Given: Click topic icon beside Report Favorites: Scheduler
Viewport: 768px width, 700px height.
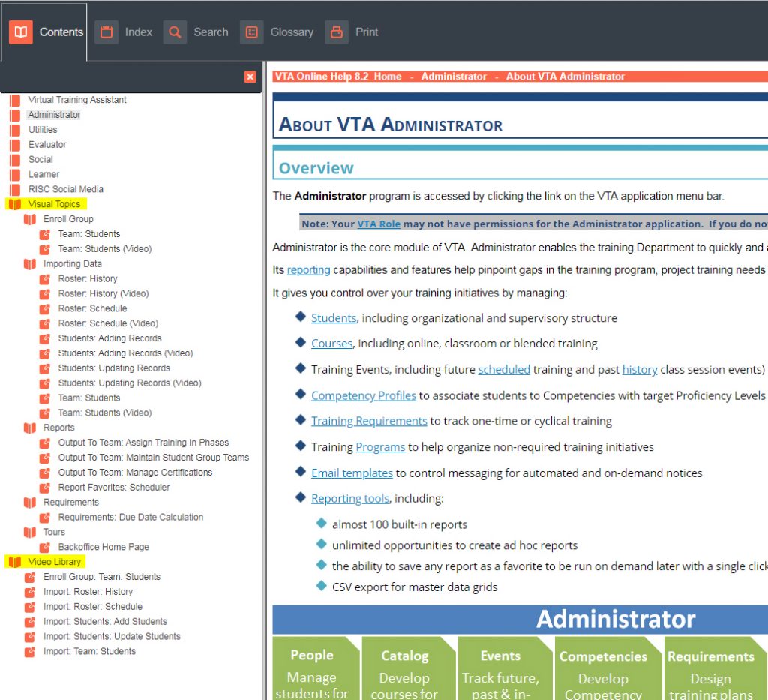Looking at the screenshot, I should point(45,488).
